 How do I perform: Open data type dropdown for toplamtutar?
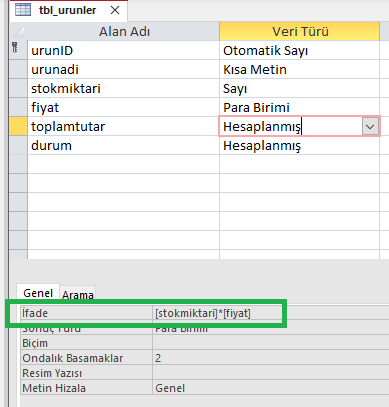pyautogui.click(x=370, y=127)
